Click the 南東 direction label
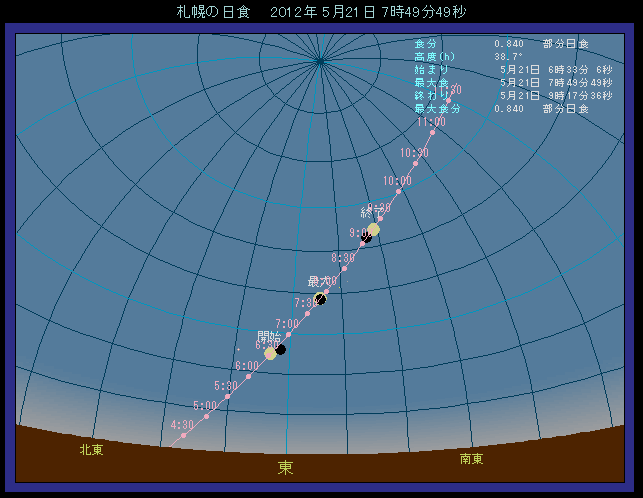This screenshot has height=498, width=643. click(x=472, y=459)
